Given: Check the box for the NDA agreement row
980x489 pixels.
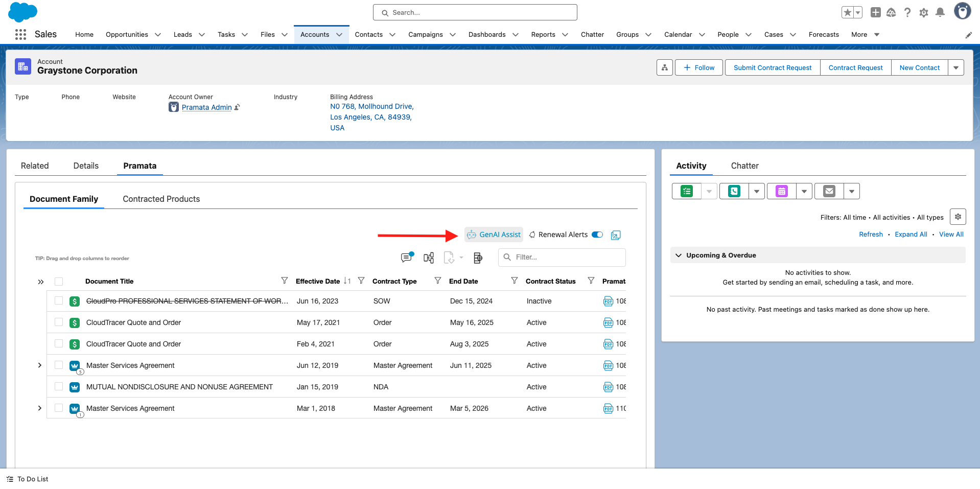Looking at the screenshot, I should pos(59,387).
